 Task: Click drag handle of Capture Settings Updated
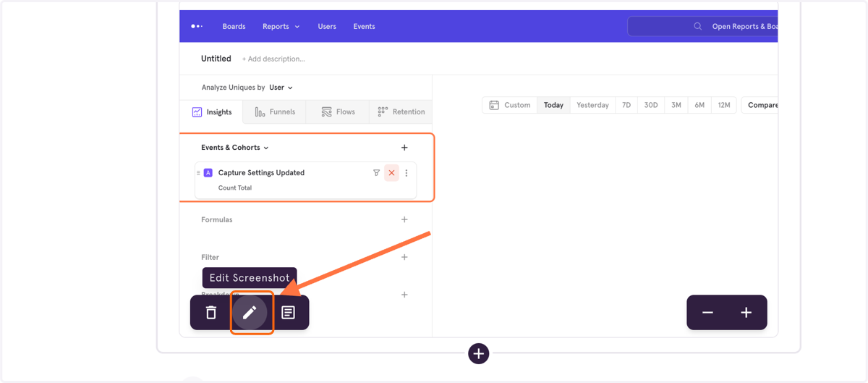tap(198, 173)
